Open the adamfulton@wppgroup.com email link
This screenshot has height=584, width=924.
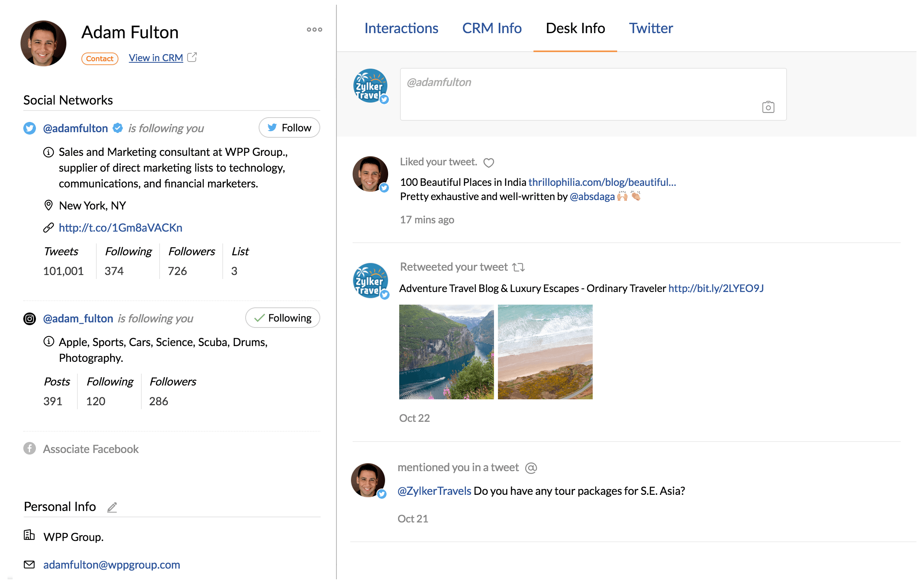[x=112, y=565]
